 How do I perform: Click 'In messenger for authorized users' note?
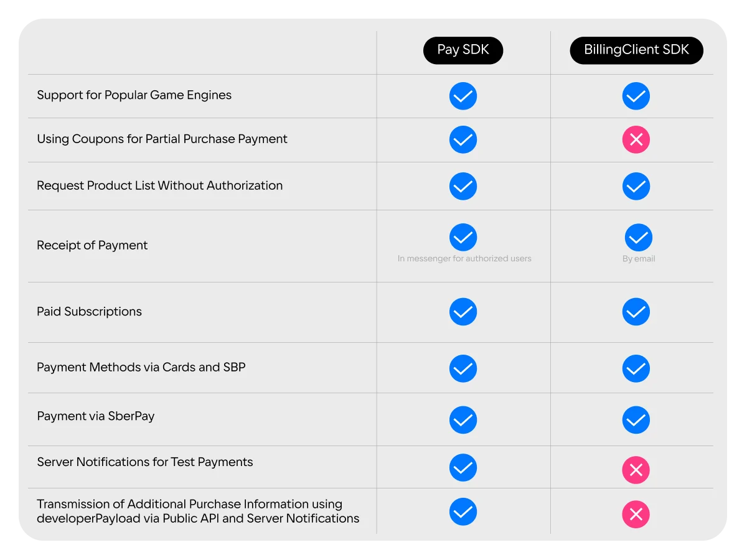coord(464,258)
